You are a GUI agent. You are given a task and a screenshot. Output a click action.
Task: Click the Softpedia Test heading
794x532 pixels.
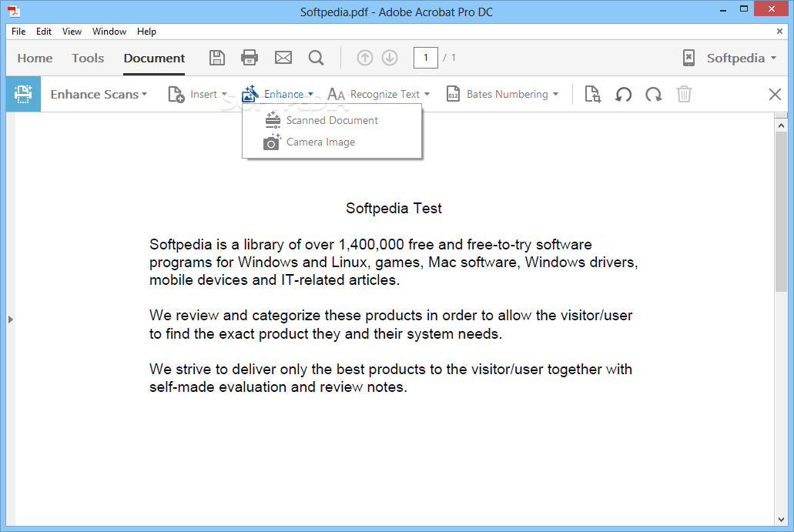pos(394,208)
